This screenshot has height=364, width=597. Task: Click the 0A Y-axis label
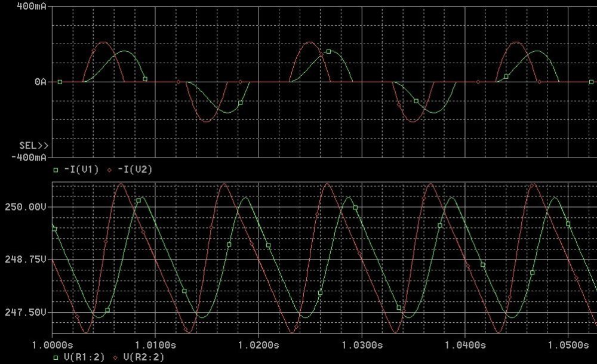point(40,82)
